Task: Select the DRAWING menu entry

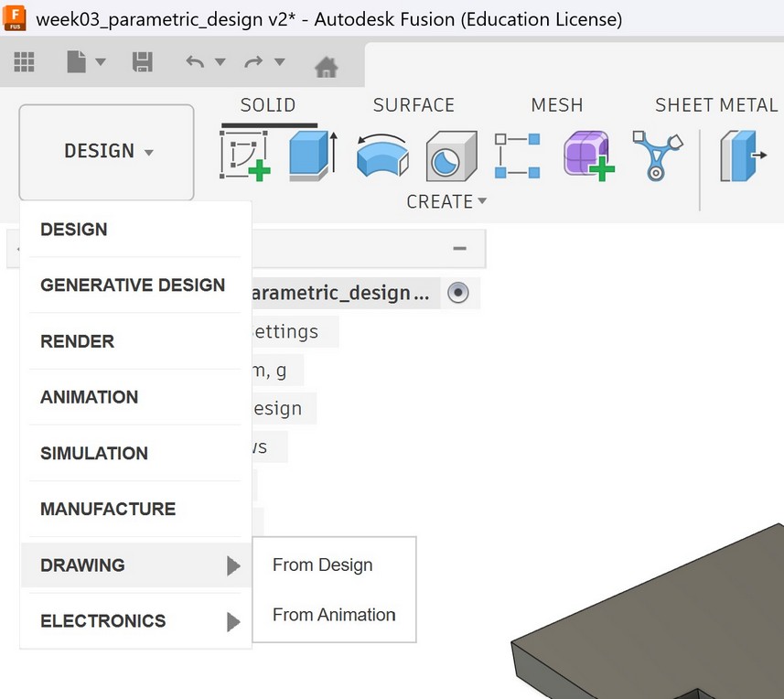Action: coord(135,565)
